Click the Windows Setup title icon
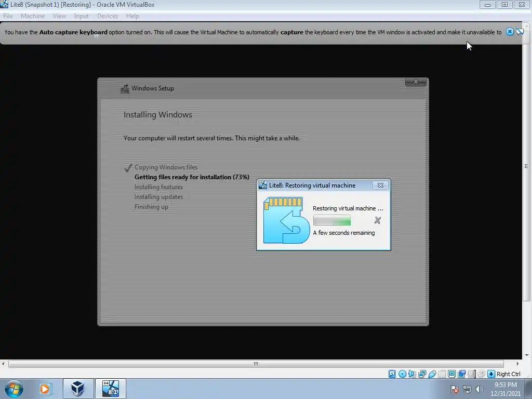 click(125, 88)
